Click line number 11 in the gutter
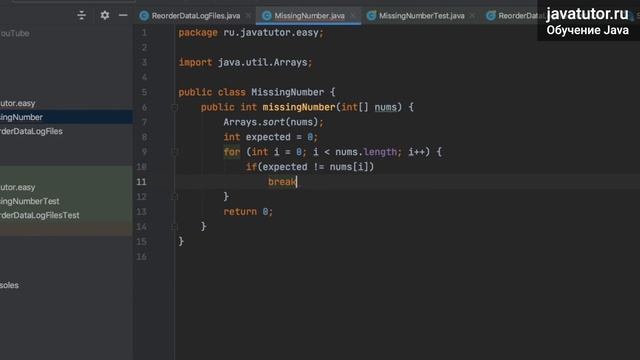640x360 pixels. pos(141,182)
